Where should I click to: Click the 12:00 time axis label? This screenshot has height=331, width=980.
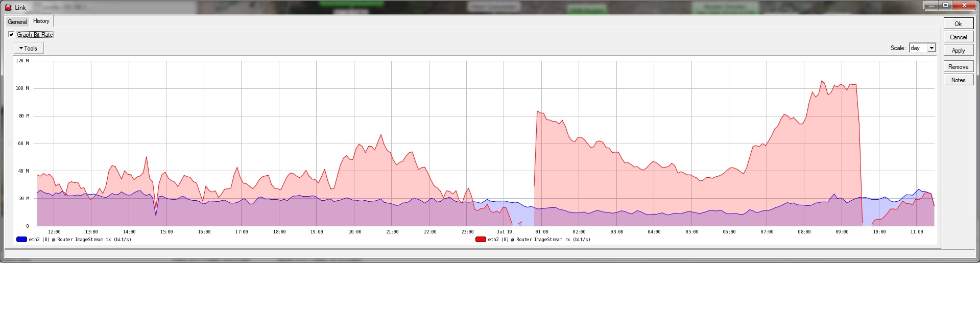coord(54,232)
